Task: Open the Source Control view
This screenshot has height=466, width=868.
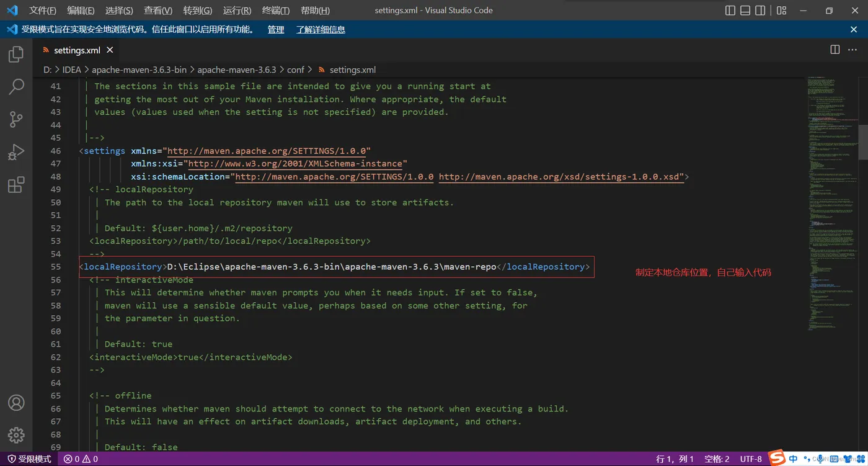Action: [x=16, y=119]
